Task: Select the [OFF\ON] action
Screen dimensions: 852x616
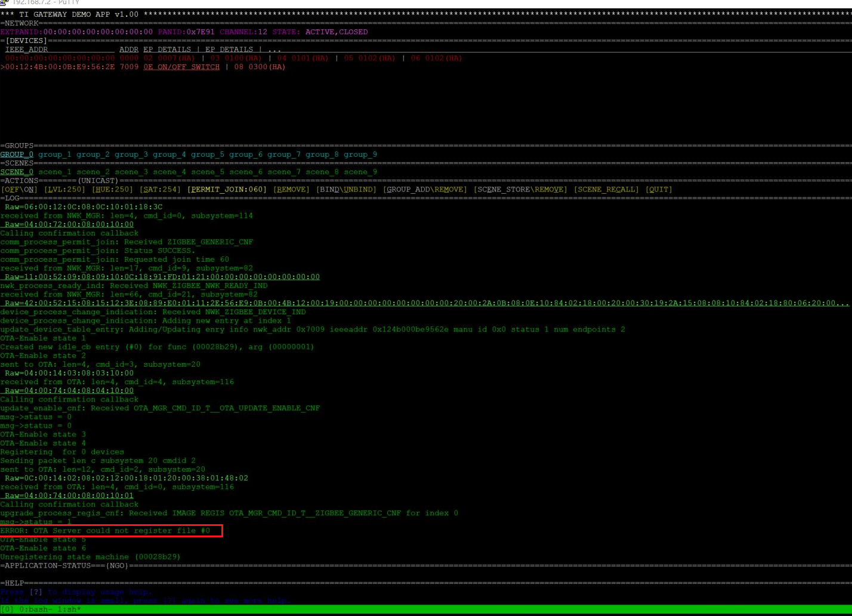Action: coord(19,190)
